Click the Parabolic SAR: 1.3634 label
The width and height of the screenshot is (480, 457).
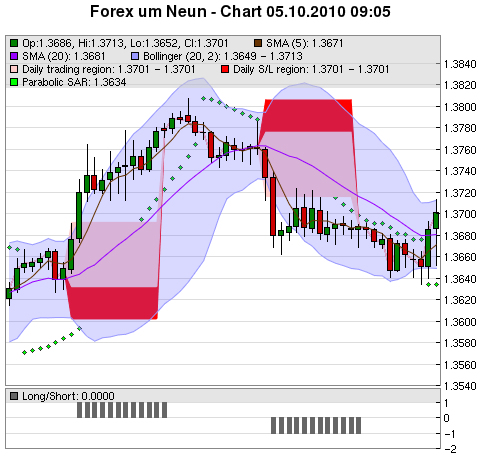pos(74,82)
